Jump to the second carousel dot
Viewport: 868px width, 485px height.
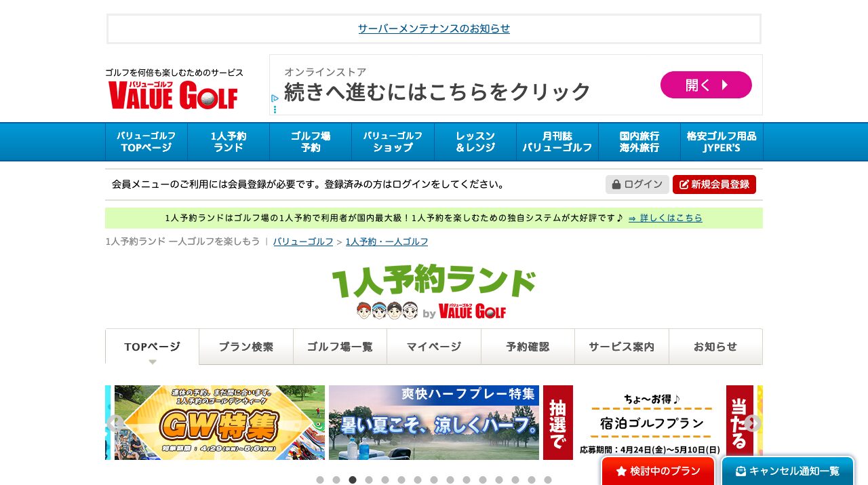[336, 480]
